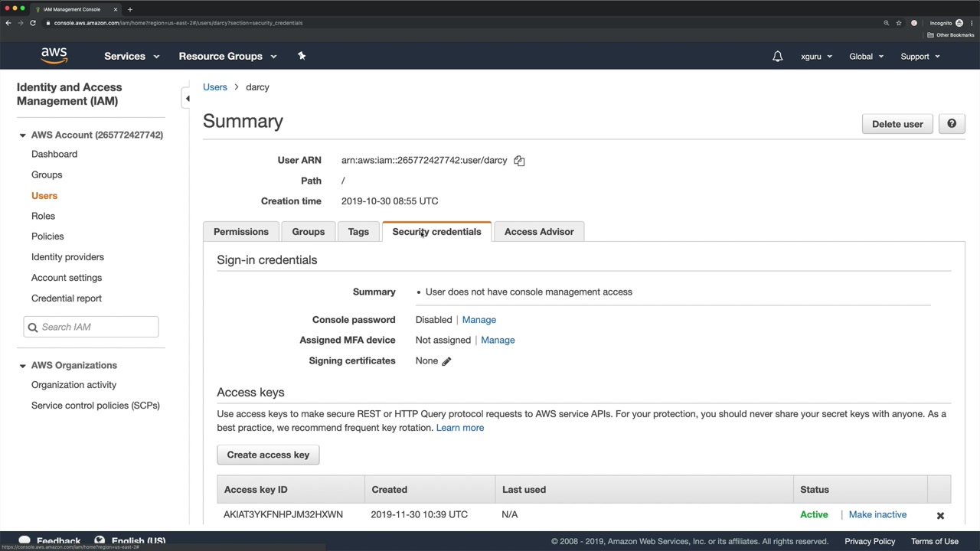Open the notifications bell
Image resolution: width=980 pixels, height=551 pixels.
[x=777, y=56]
